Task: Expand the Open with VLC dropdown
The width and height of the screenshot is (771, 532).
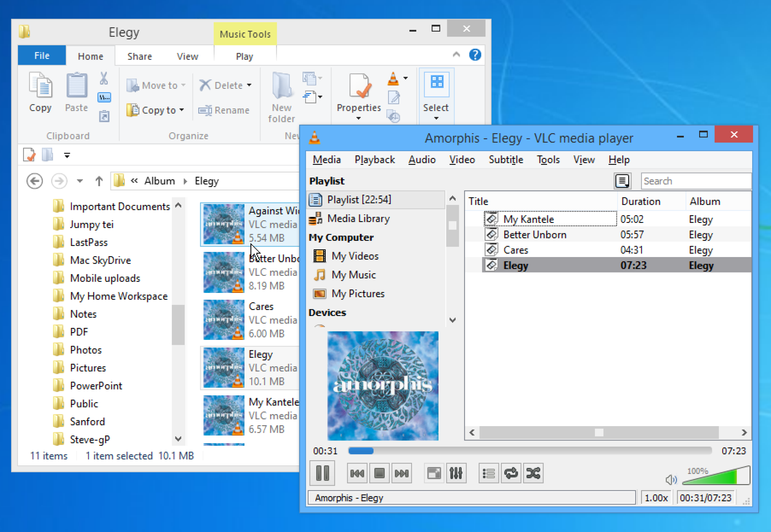Action: click(x=405, y=78)
